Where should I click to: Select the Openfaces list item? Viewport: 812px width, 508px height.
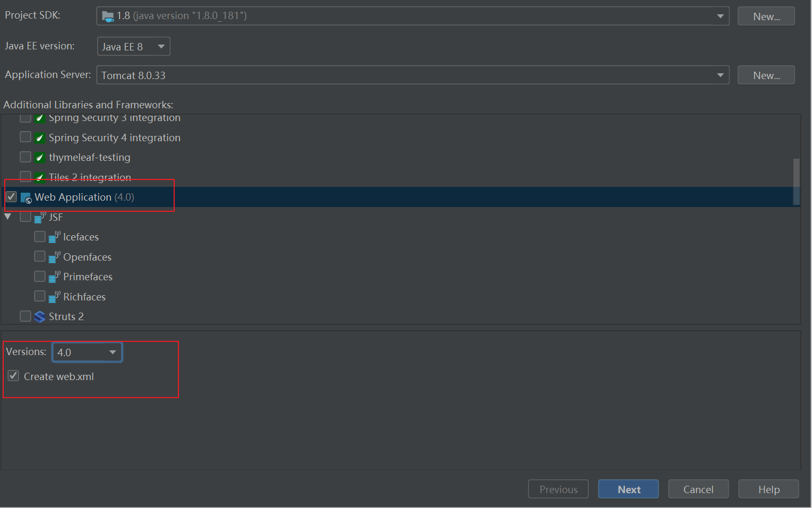(x=87, y=257)
